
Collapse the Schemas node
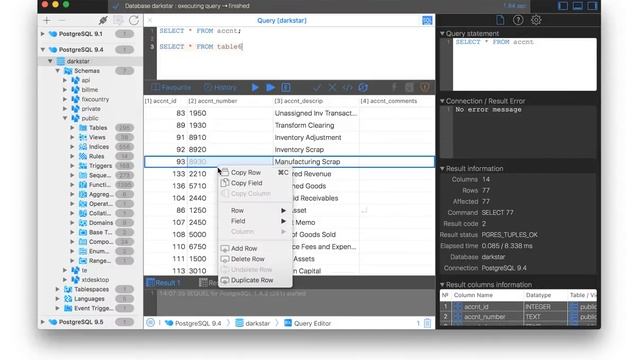tap(58, 71)
